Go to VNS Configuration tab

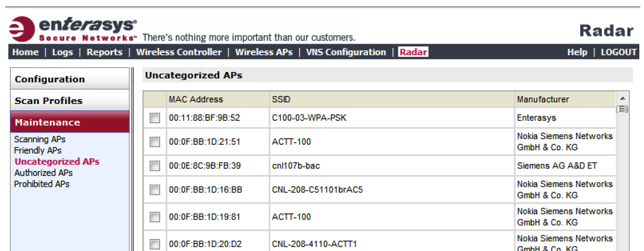coord(346,52)
